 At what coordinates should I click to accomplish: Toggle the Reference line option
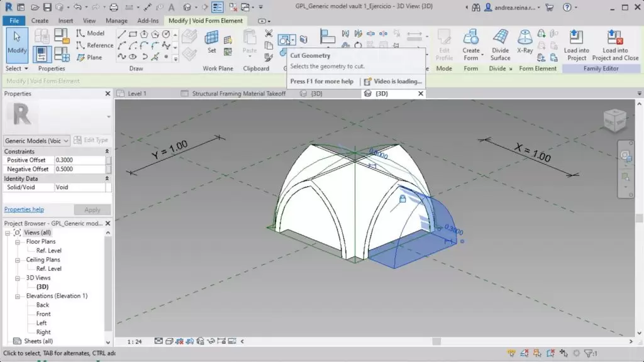(94, 45)
